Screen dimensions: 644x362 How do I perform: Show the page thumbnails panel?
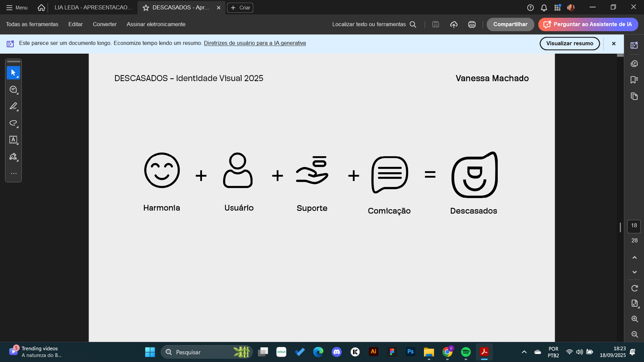point(634,97)
